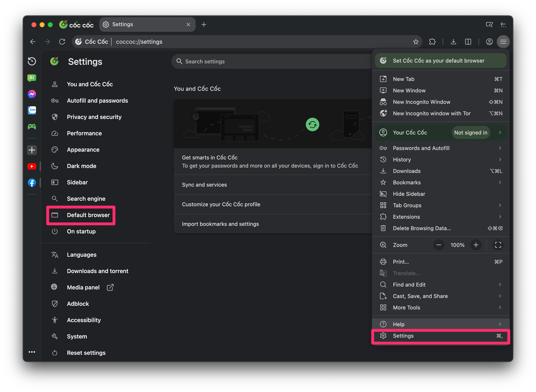Choose New Window from the menu

441,90
